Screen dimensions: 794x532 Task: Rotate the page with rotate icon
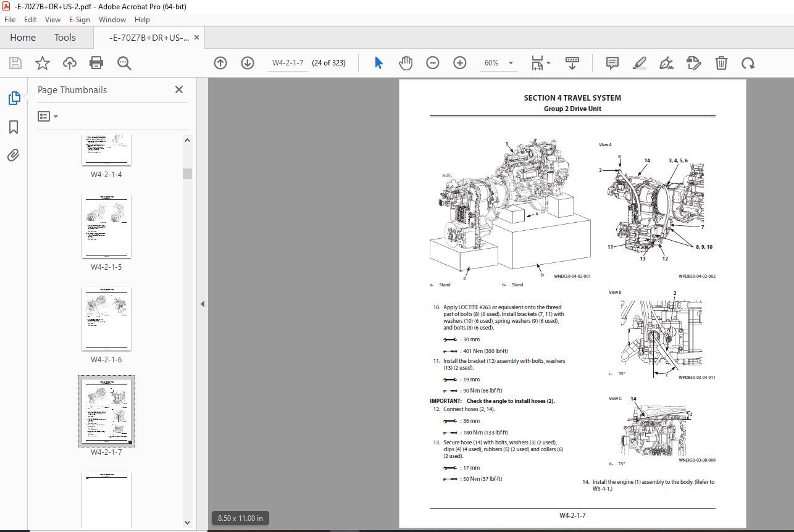click(x=748, y=63)
